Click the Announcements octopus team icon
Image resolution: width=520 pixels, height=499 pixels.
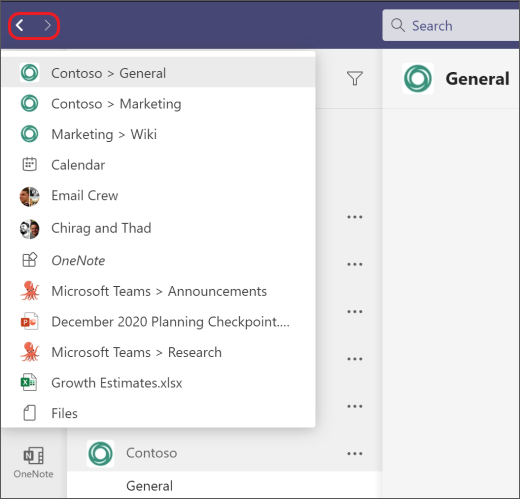click(30, 291)
